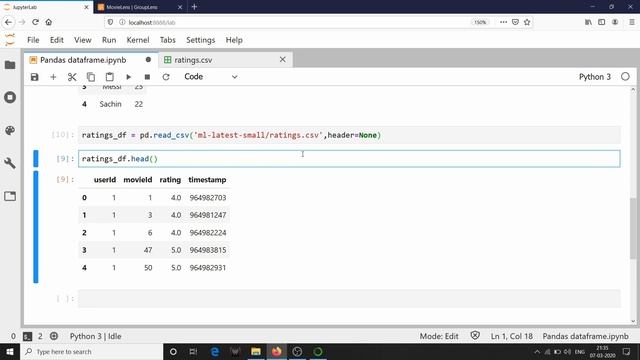Open File Explorer from the taskbar

256,351
